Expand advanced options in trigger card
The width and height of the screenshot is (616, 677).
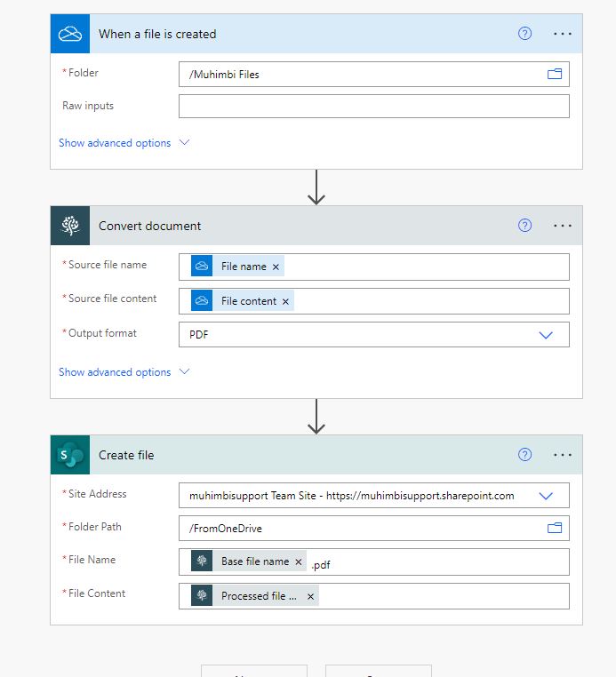[124, 143]
